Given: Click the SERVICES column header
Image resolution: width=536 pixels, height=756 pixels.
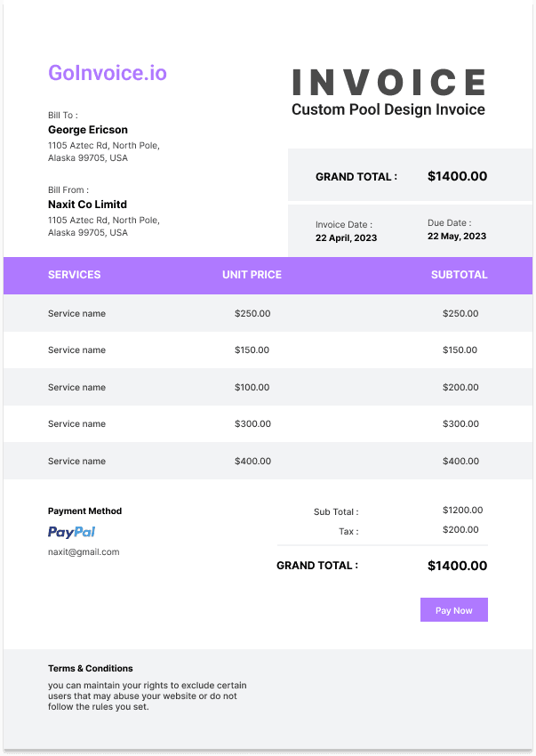Looking at the screenshot, I should (75, 275).
